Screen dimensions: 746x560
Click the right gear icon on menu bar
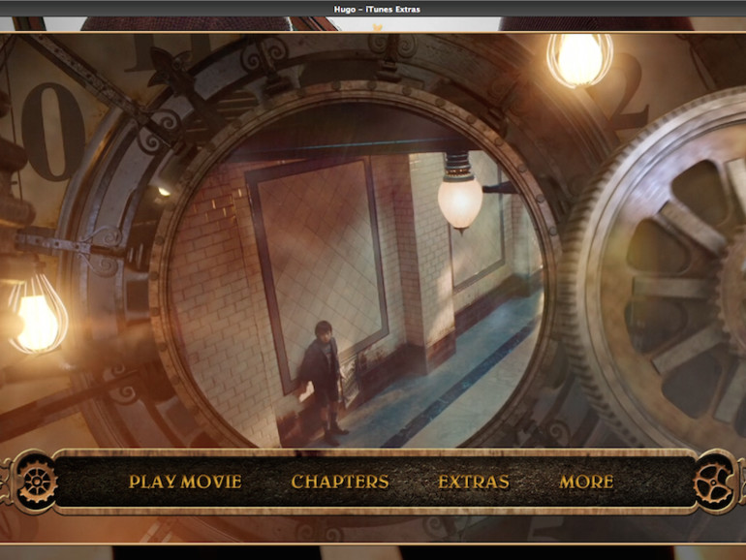(712, 482)
